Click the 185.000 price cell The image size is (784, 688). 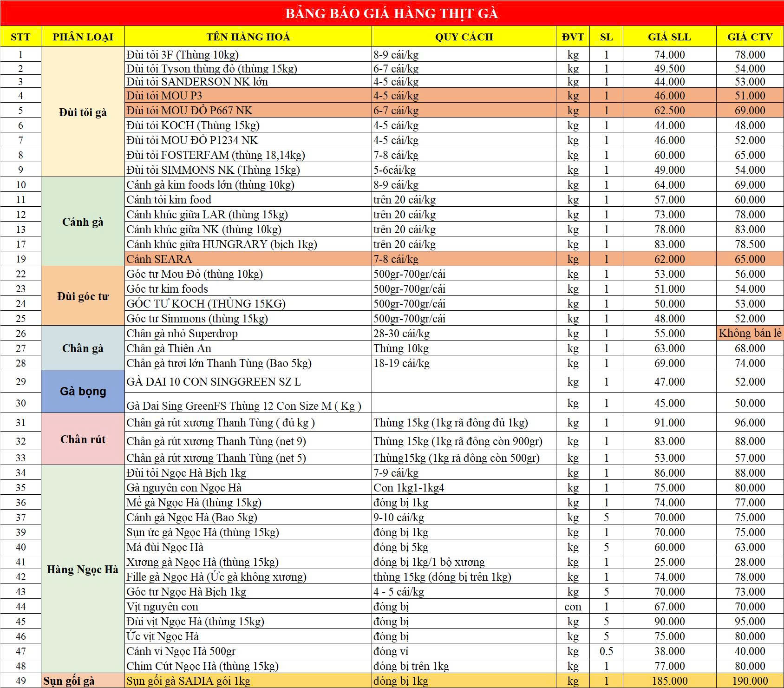[x=669, y=681]
